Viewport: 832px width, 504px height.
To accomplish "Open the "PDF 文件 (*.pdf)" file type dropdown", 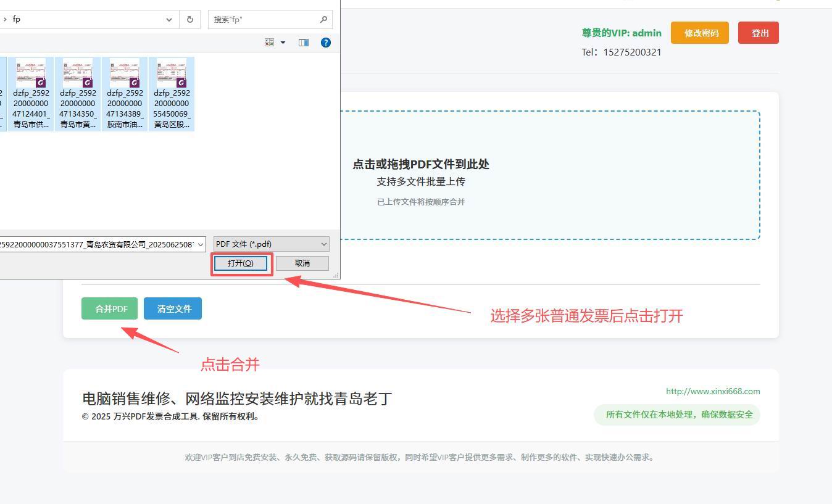I will tap(271, 244).
